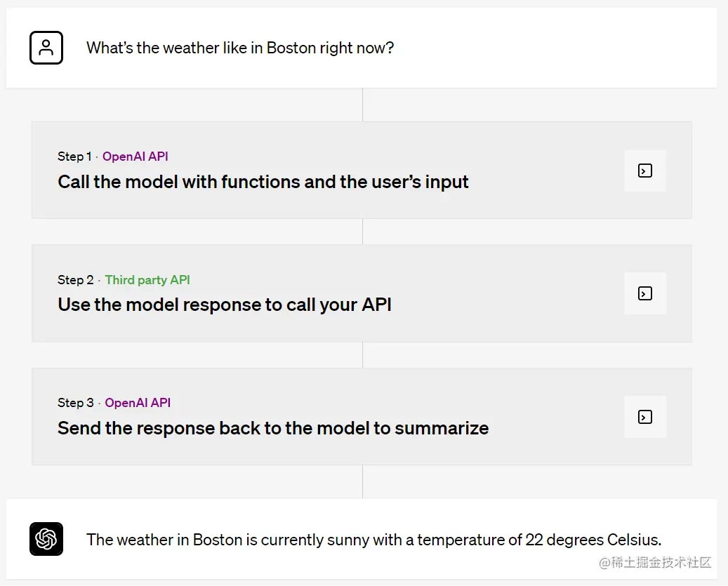Click the connector line between Step 2 and Step 3
This screenshot has height=586, width=728.
(x=363, y=355)
